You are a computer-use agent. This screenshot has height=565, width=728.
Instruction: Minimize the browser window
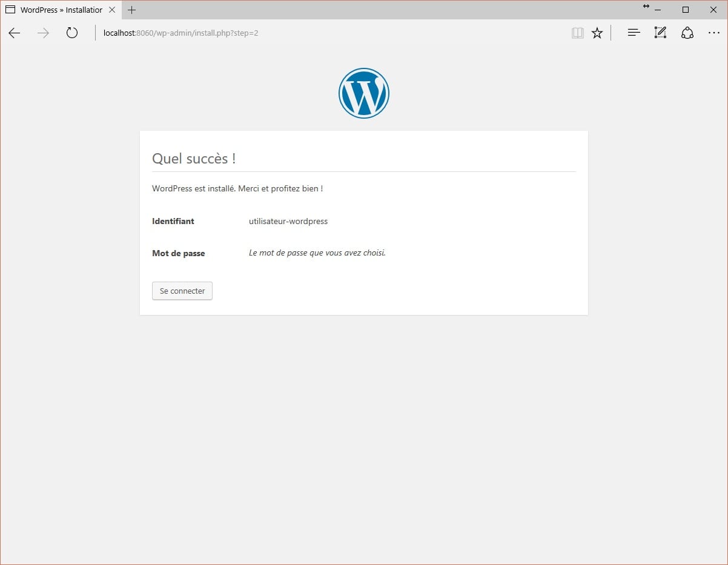658,10
